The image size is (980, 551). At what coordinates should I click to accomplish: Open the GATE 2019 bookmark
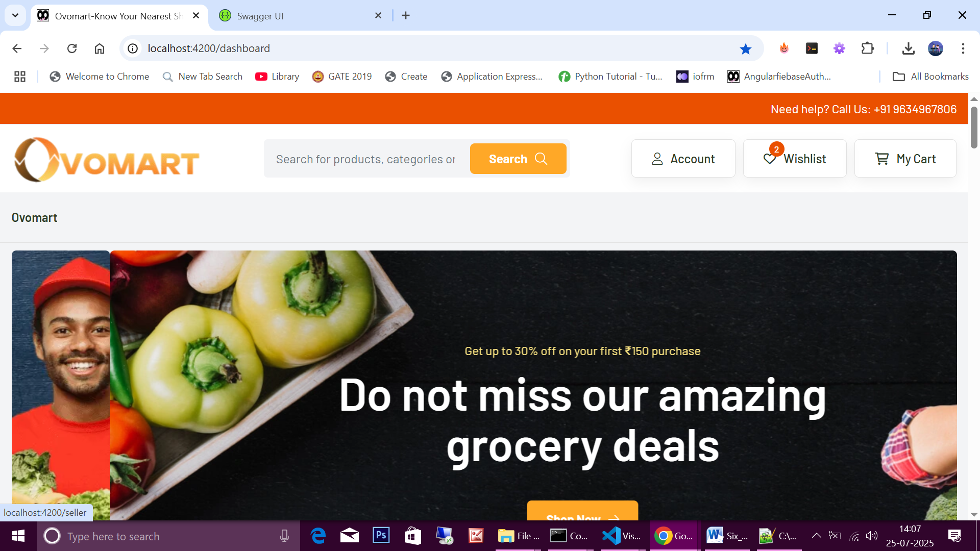click(342, 77)
